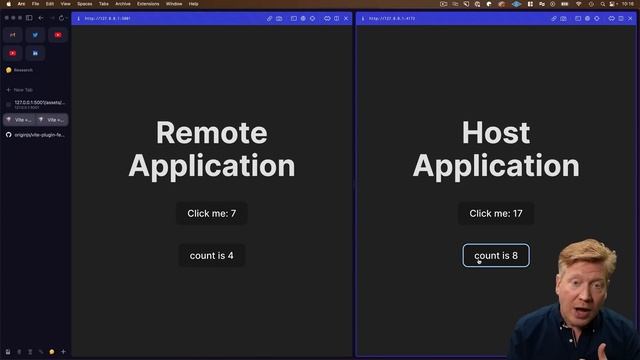Open the Extensions menu
Image resolution: width=640 pixels, height=360 pixels.
pos(148,4)
